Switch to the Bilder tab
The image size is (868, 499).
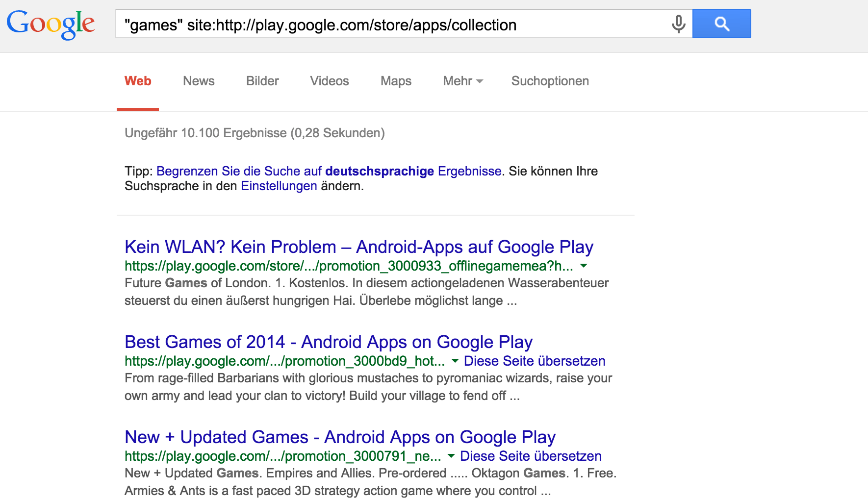click(x=262, y=81)
